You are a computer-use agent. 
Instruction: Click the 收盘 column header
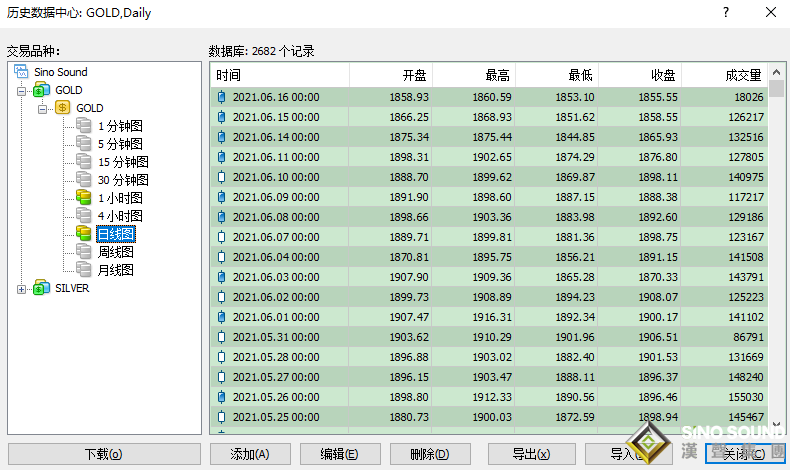[640, 75]
